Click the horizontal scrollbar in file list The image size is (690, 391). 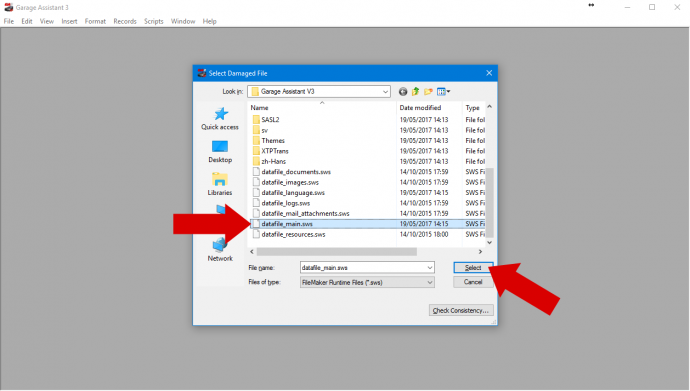[x=337, y=252]
